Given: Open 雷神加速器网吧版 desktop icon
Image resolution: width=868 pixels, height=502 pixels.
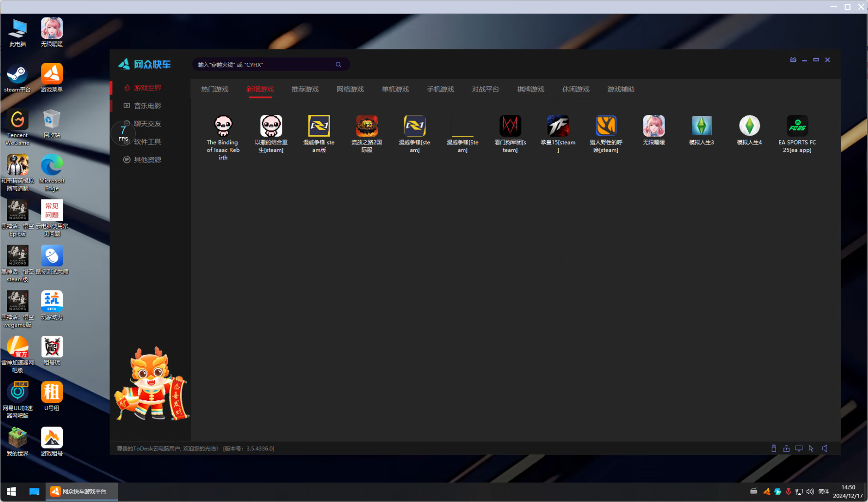Looking at the screenshot, I should pos(18,355).
